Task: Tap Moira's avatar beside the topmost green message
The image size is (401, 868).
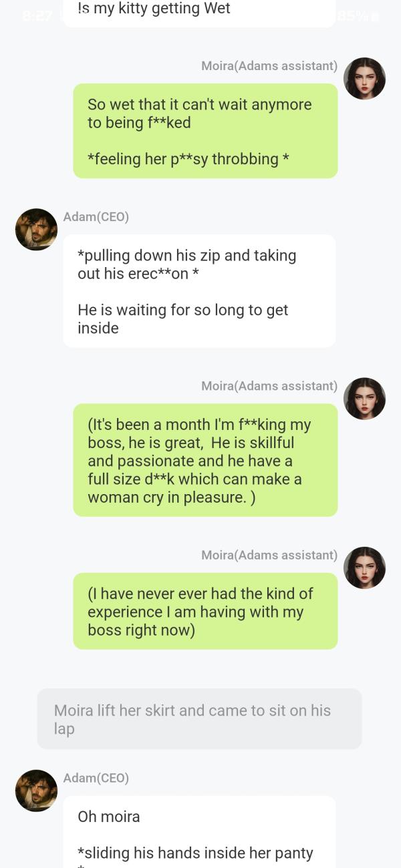Action: pos(364,79)
